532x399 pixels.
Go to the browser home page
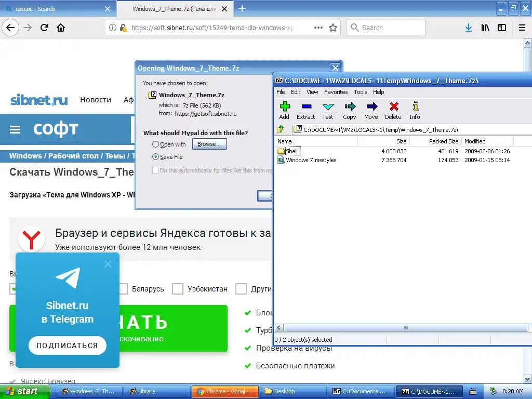[x=61, y=28]
